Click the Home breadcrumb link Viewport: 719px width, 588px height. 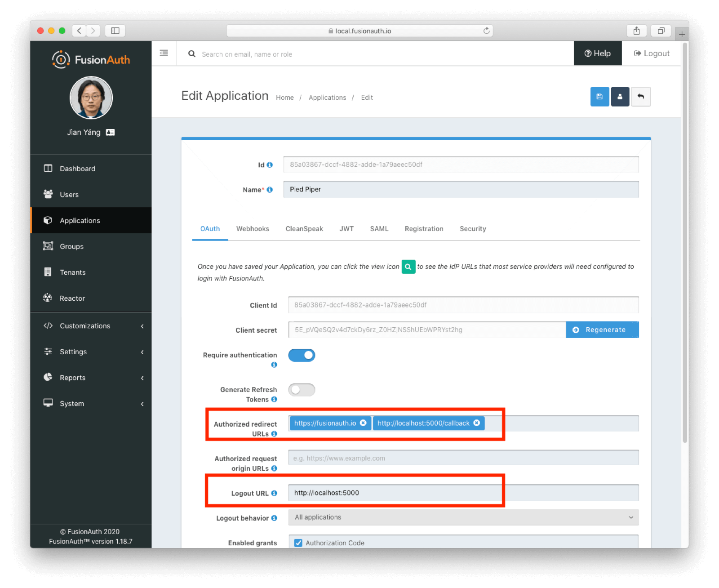point(285,98)
